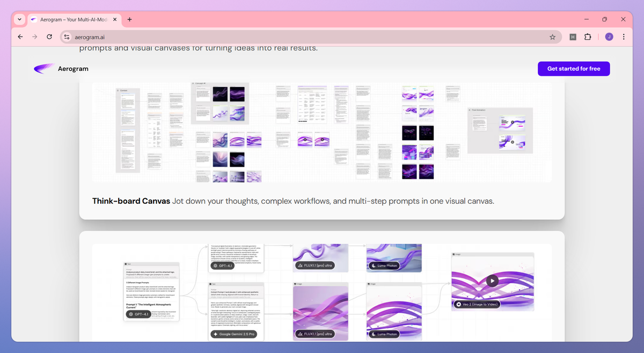Screen dimensions: 644x353
Task: Open the H extension icon
Action: click(573, 37)
